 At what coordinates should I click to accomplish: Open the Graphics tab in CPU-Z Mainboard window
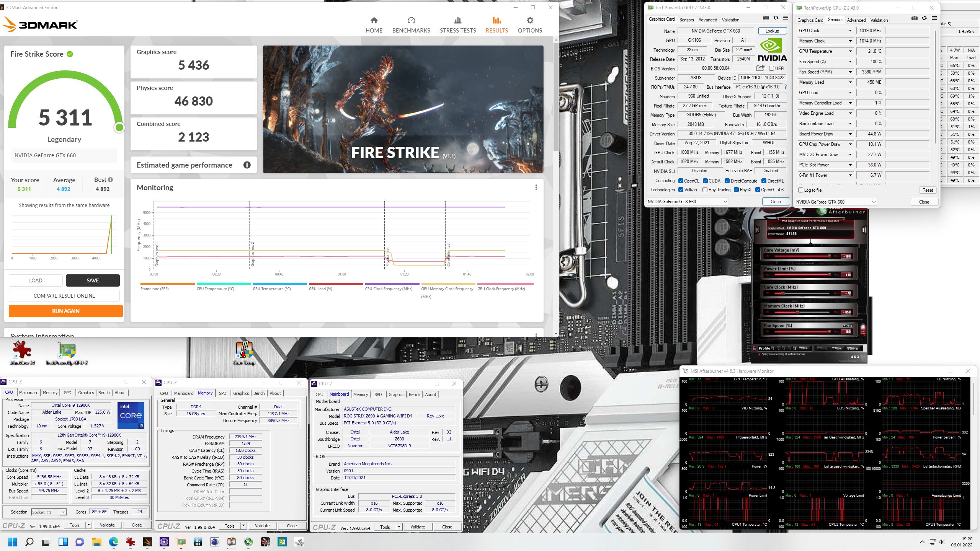[396, 395]
